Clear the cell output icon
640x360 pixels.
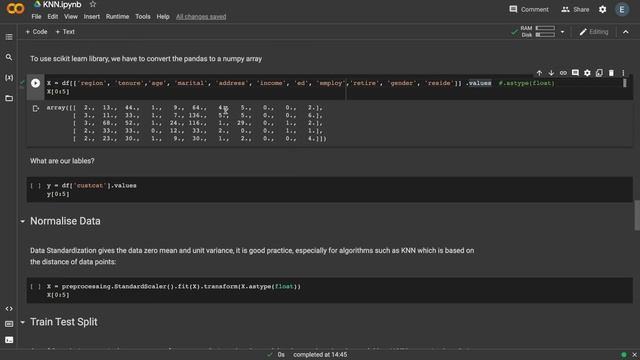[x=36, y=109]
